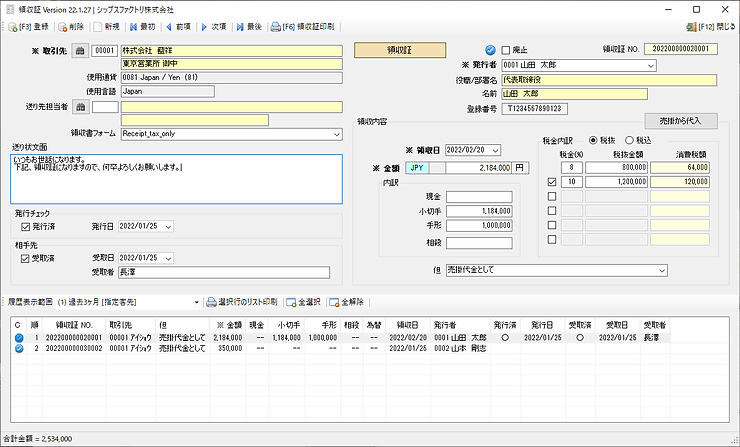This screenshot has height=447, width=740.
Task: Select the 税抜 radio button
Action: pyautogui.click(x=593, y=140)
